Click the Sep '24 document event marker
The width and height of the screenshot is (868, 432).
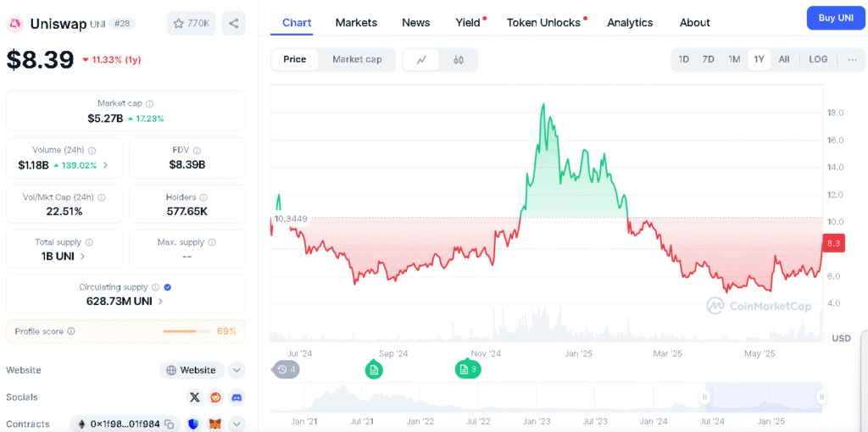(x=374, y=369)
